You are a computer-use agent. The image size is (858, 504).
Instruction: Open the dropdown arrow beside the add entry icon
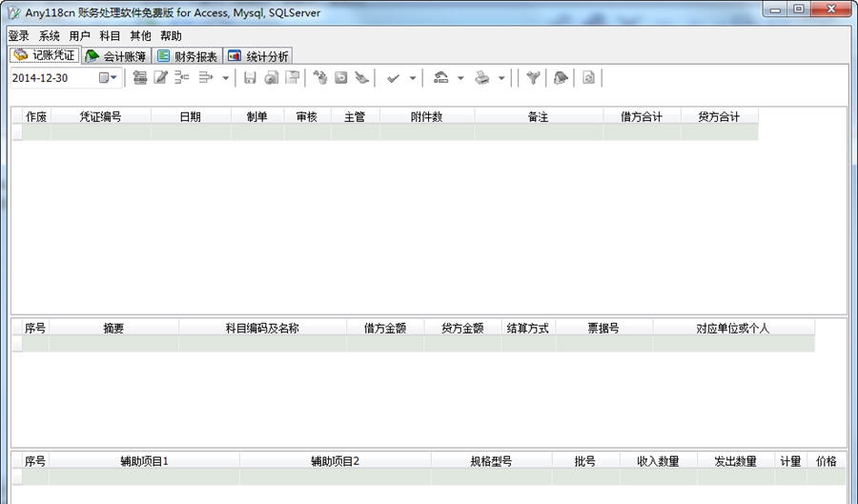pos(225,78)
